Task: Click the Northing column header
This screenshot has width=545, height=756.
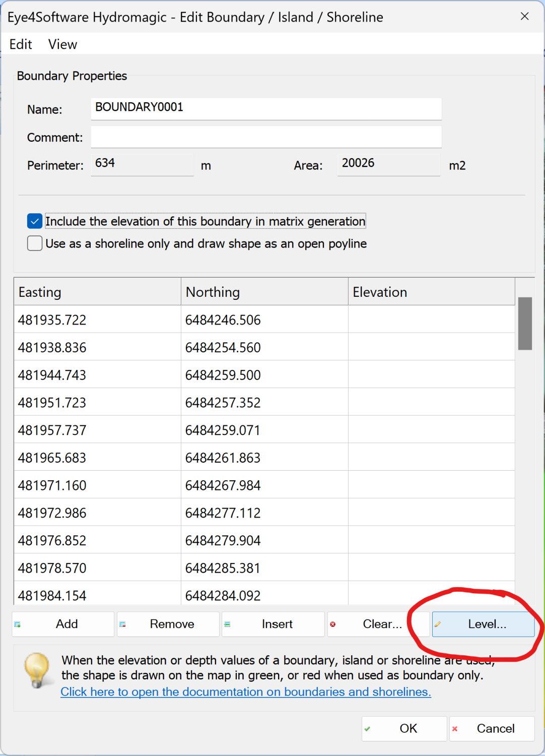Action: (x=264, y=292)
